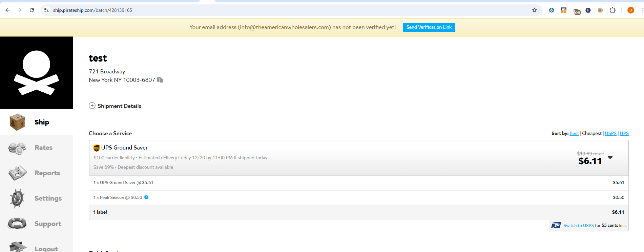Viewport: 644px width, 252px height.
Task: Reload the page
Action: pyautogui.click(x=32, y=10)
